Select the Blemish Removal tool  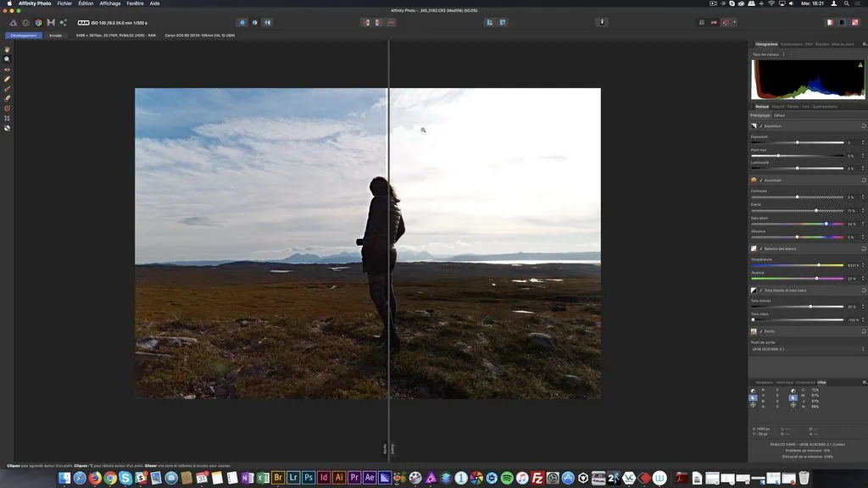point(8,79)
